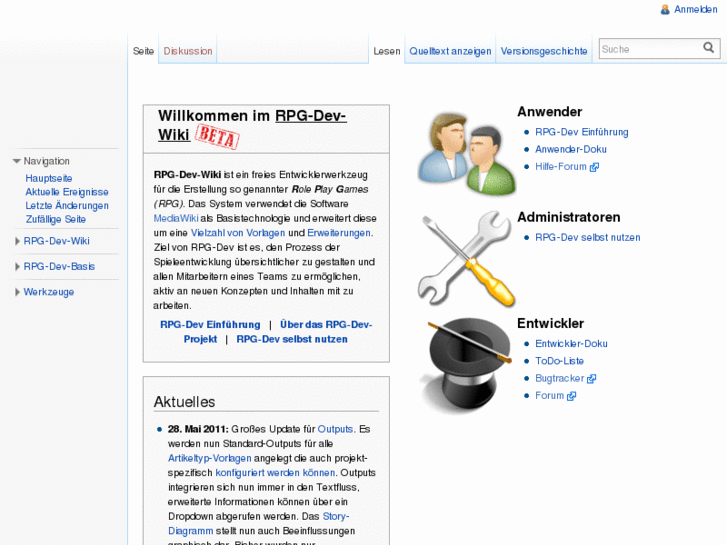Open Zufällige Seite in the sidebar
This screenshot has width=727, height=545.
(56, 219)
